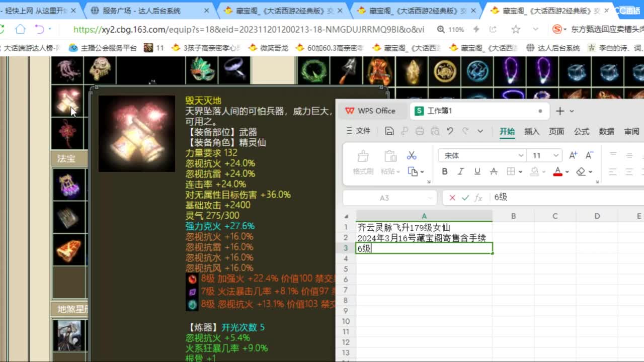
Task: Switch to the 公式 ribbon tab
Action: tap(582, 131)
